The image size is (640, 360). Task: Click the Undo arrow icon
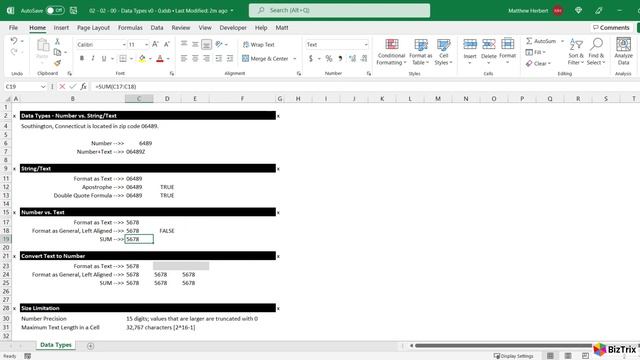14,41
